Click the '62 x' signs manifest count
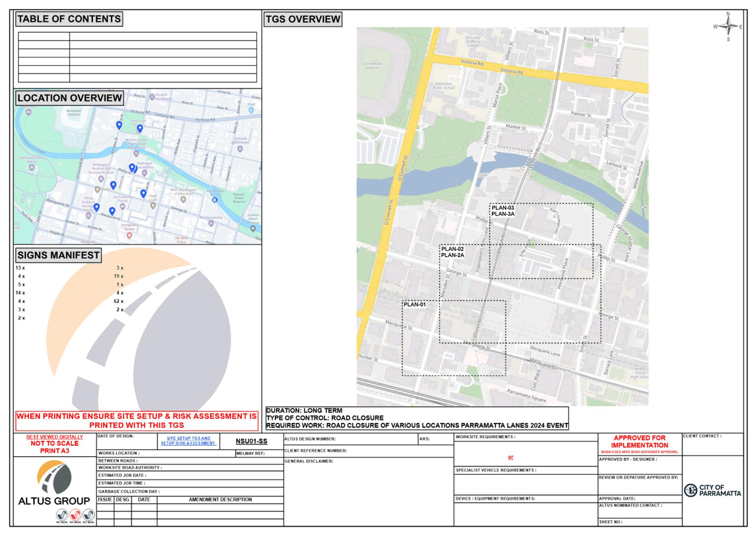756x535 pixels. pos(118,301)
